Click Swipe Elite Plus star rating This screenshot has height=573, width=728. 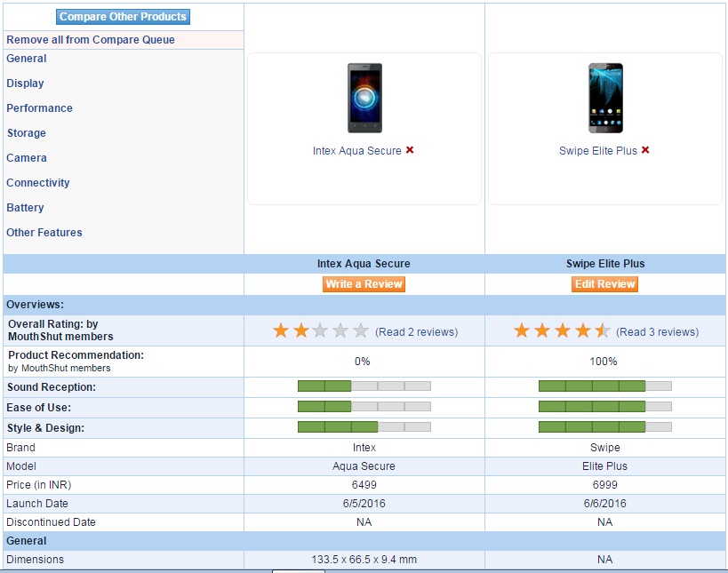pyautogui.click(x=562, y=330)
